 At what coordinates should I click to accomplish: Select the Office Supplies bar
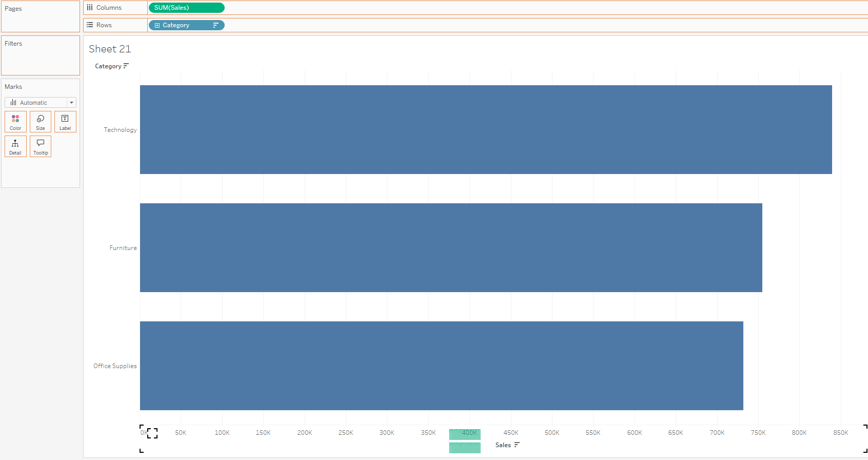click(x=442, y=366)
